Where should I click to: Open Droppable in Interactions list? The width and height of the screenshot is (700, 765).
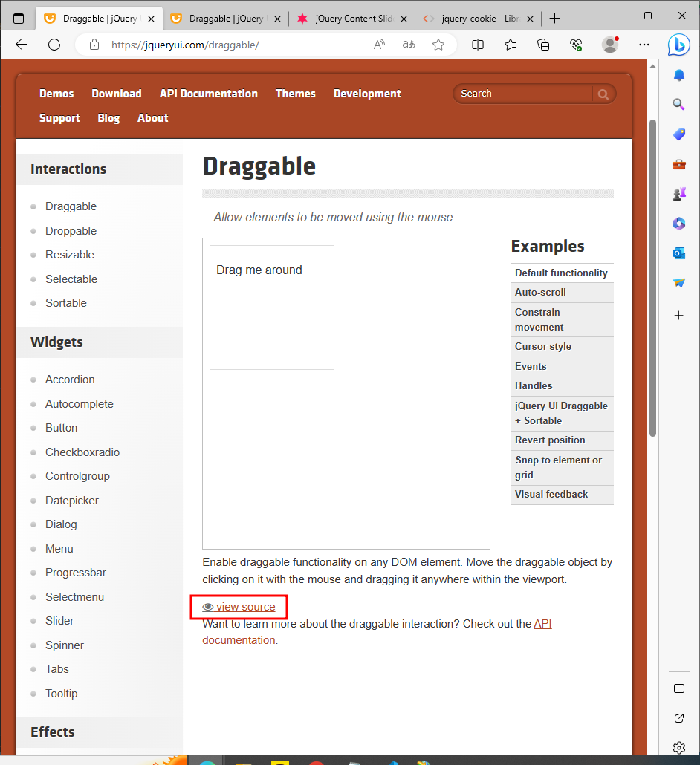click(x=71, y=231)
